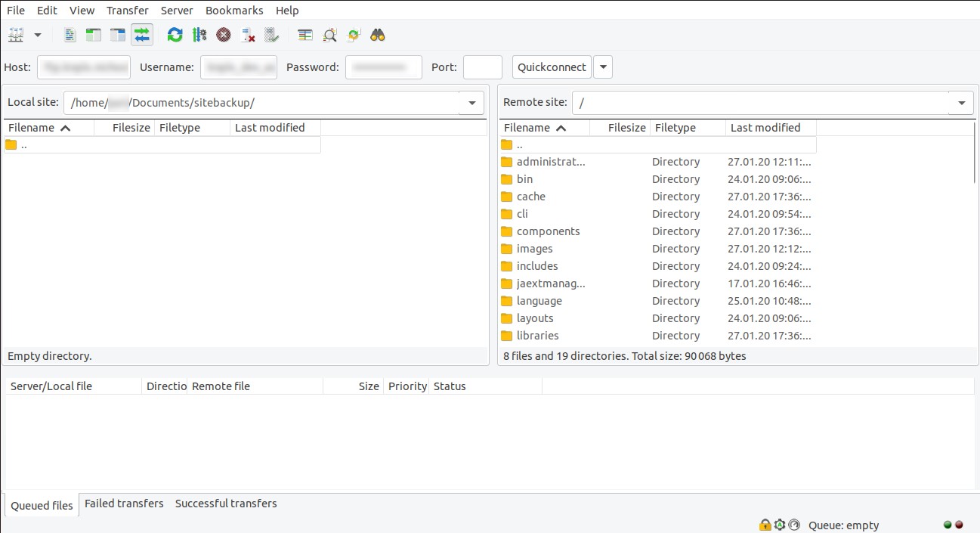Viewport: 980px width, 533px height.
Task: Open the Quickconnect history dropdown
Action: tap(603, 67)
